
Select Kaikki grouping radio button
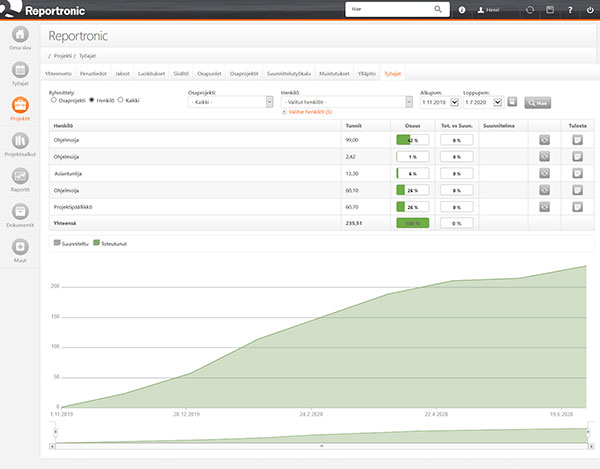tap(121, 100)
